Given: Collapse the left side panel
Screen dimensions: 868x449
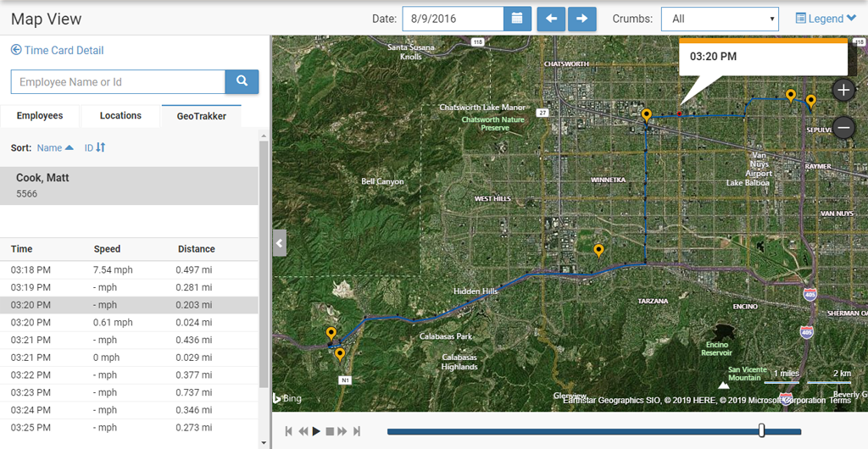Looking at the screenshot, I should coord(279,243).
